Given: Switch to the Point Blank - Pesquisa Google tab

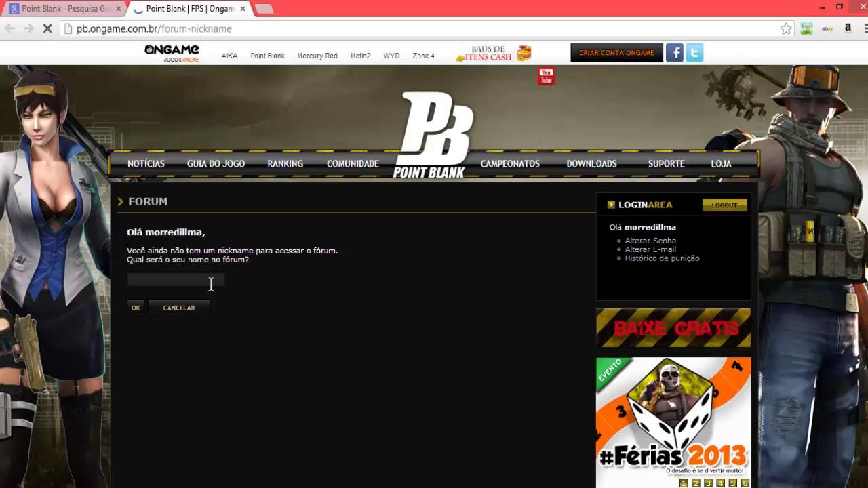Looking at the screenshot, I should pos(66,9).
